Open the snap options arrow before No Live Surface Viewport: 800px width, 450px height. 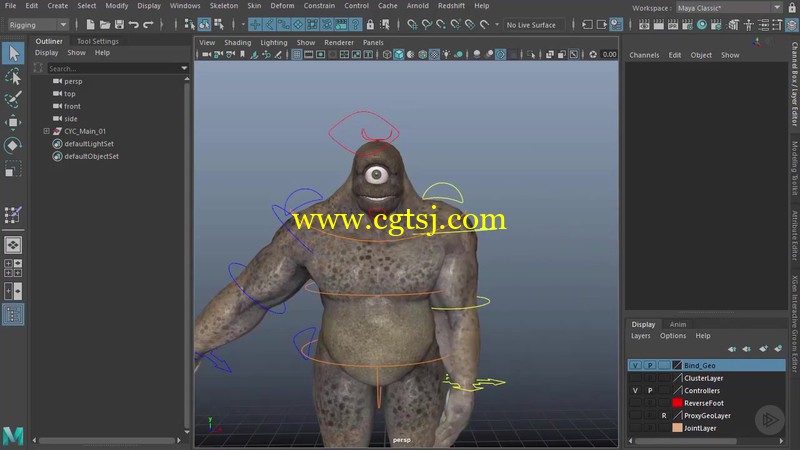point(497,24)
